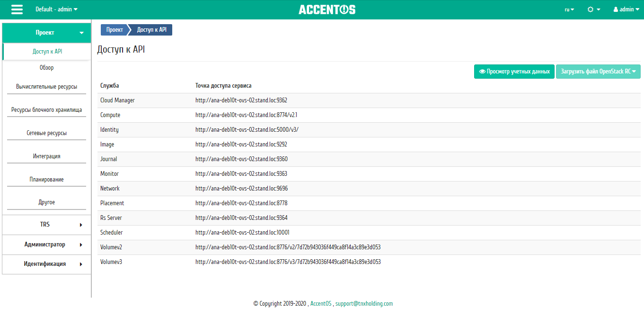The image size is (644, 309).
Task: Click the endpoint URL ending in 10001
Action: coord(242,233)
